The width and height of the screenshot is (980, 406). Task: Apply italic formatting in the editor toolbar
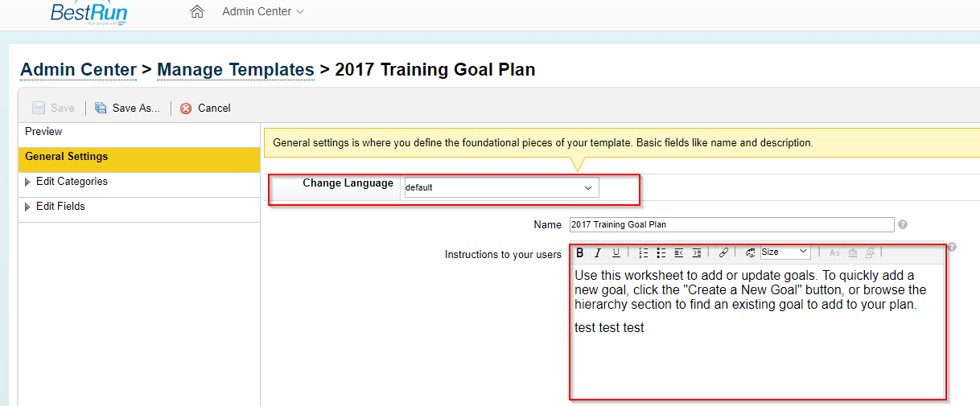pyautogui.click(x=598, y=252)
